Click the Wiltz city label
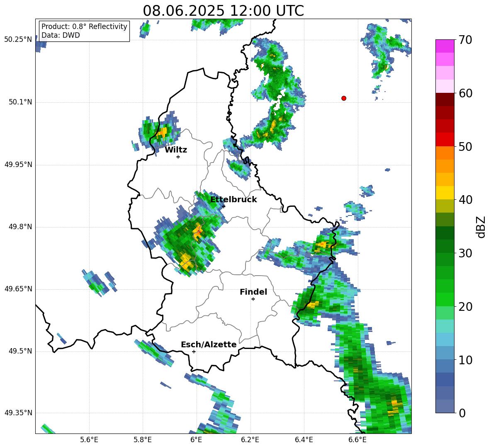Screen dimensions: 491x448 tap(176, 150)
